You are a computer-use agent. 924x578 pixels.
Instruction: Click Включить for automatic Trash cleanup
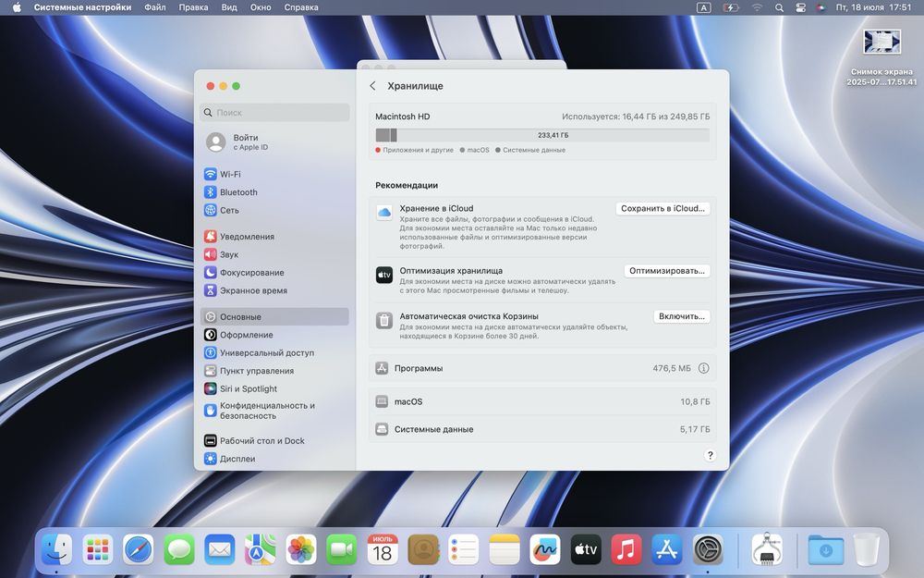(682, 316)
